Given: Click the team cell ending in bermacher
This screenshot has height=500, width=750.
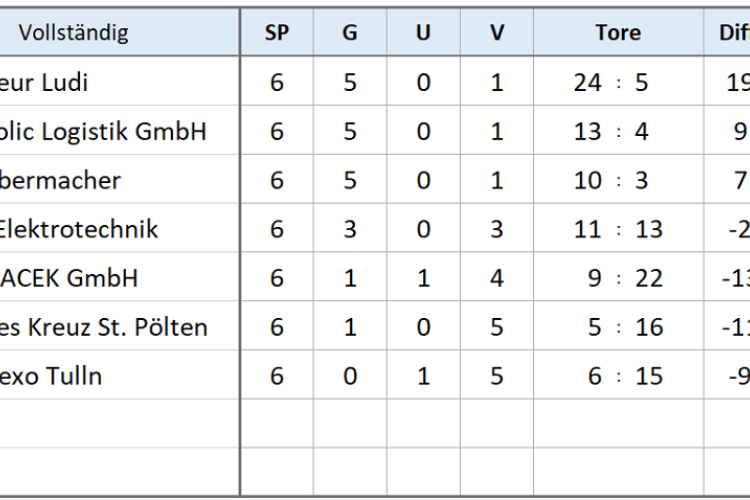Looking at the screenshot, I should (x=120, y=179).
